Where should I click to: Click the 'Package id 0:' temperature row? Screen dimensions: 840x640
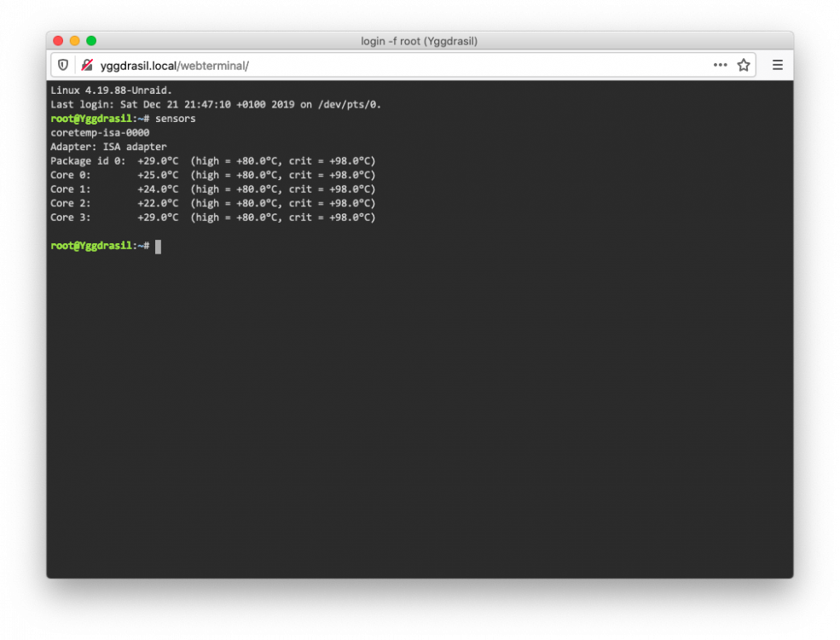point(213,160)
